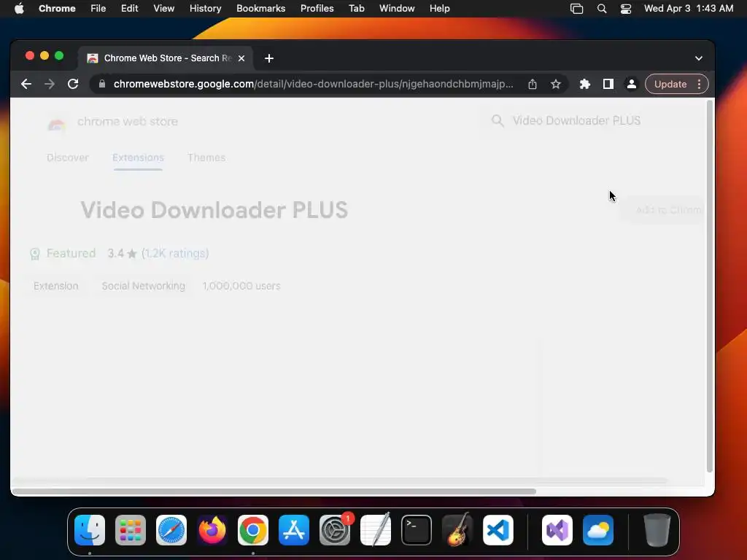Launch GarageBand from the Dock
Viewport: 747px width, 560px height.
(457, 530)
